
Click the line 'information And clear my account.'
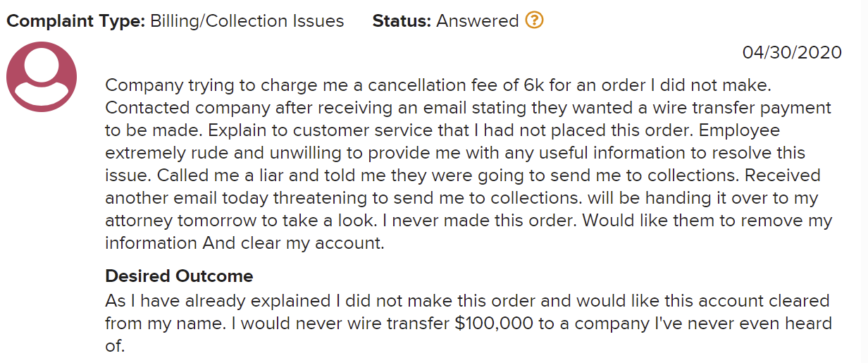pyautogui.click(x=244, y=243)
